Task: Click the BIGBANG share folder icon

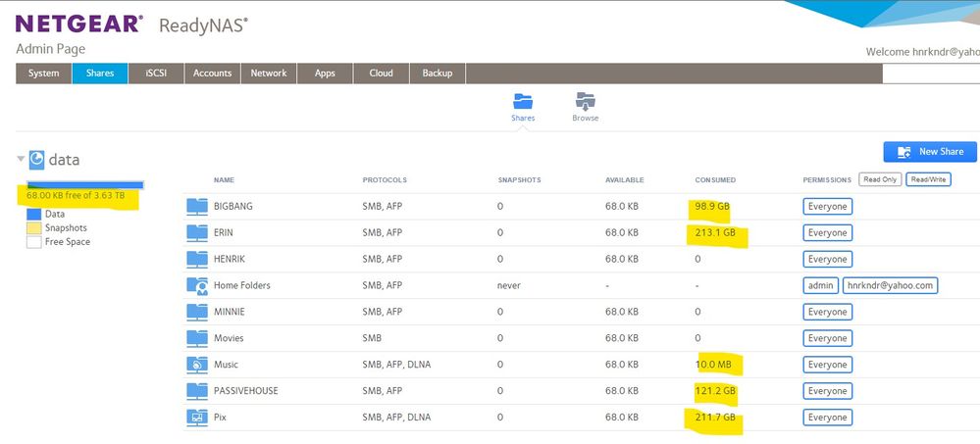Action: point(197,207)
